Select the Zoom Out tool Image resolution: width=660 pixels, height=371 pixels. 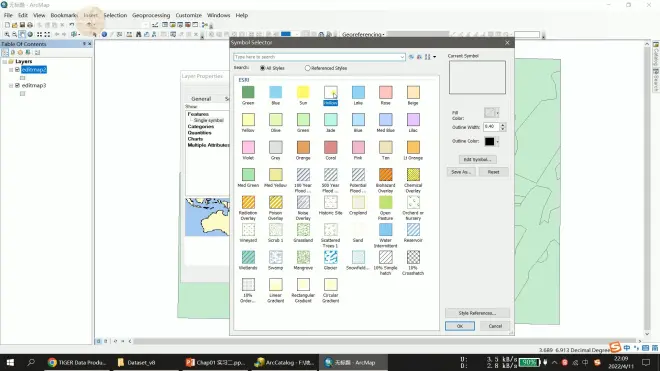(x=14, y=35)
